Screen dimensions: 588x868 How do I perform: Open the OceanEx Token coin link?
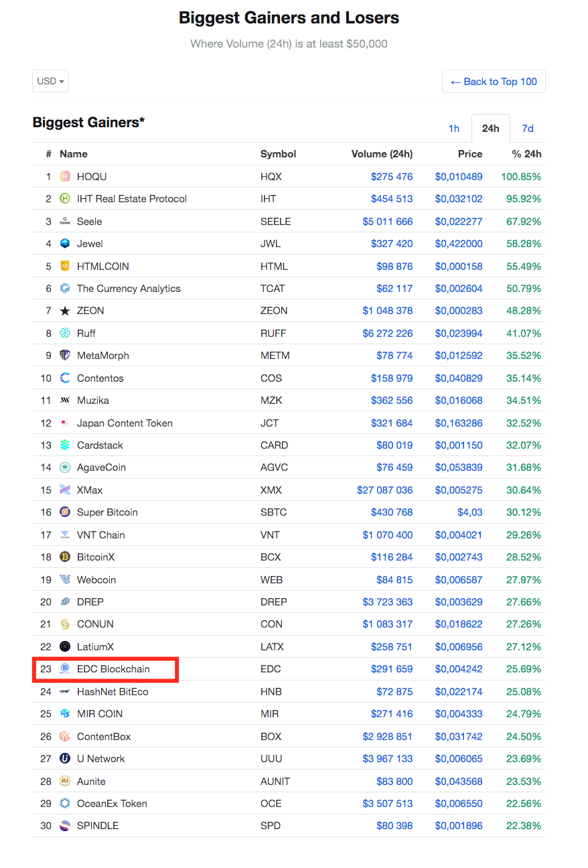pos(112,804)
